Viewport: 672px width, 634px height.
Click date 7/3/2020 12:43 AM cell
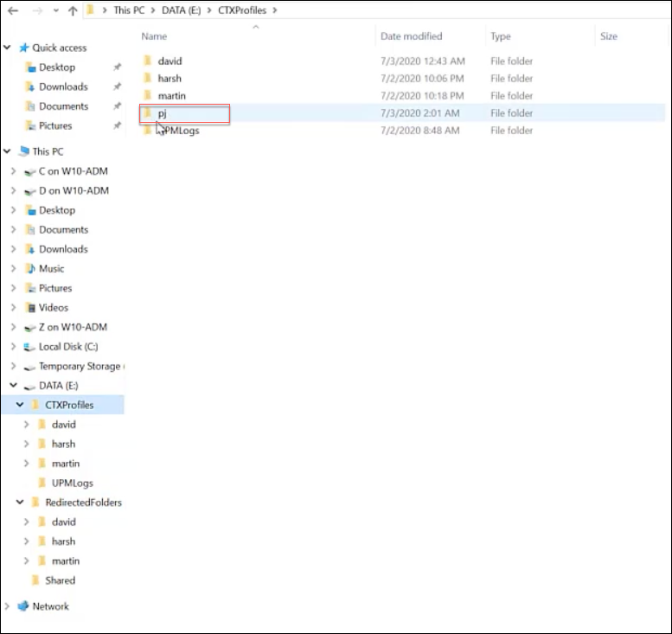pos(423,61)
